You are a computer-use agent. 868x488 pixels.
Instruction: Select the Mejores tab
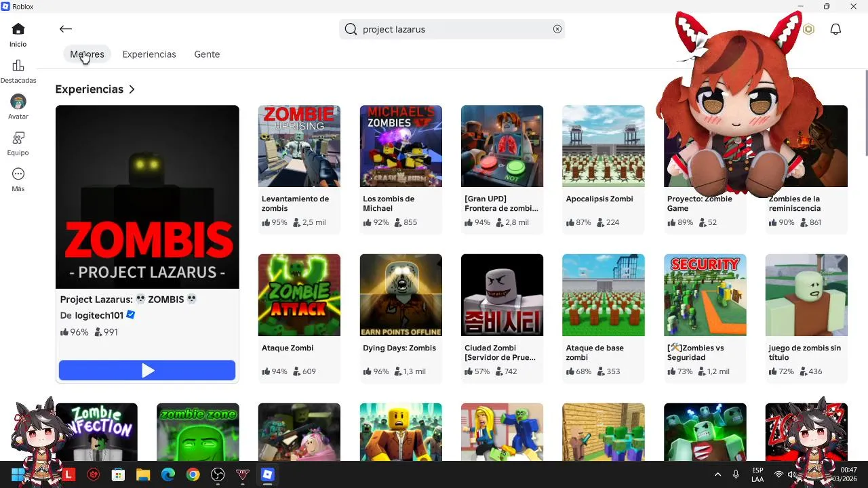[x=87, y=54]
